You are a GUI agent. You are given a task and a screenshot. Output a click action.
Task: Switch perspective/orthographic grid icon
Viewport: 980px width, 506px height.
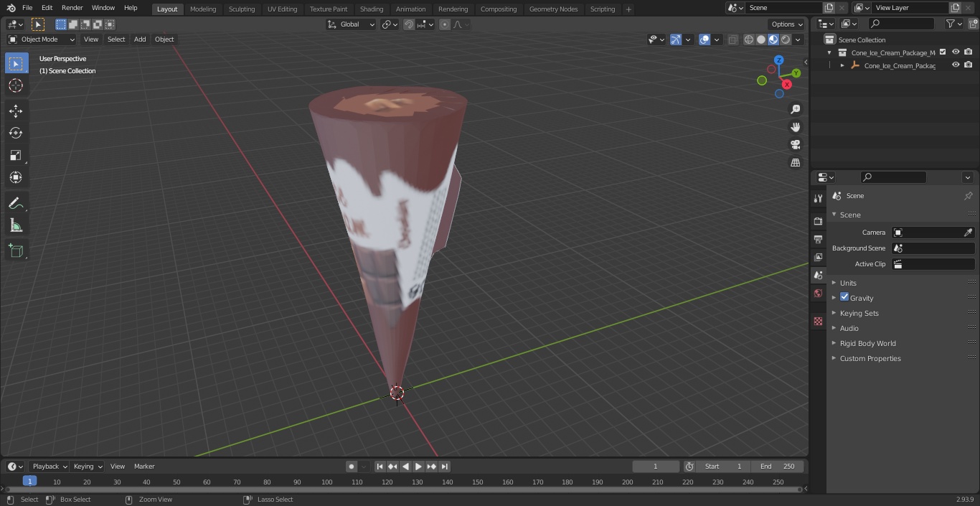tap(795, 163)
